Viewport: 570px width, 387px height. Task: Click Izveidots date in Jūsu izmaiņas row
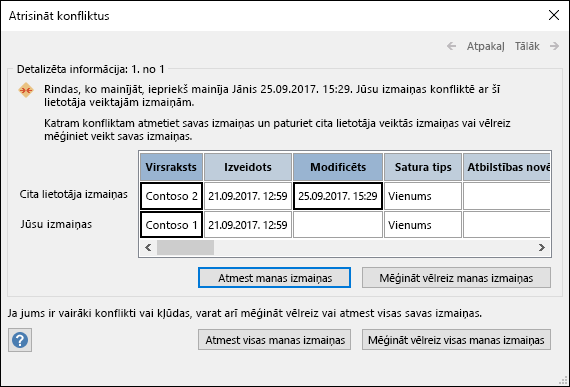click(x=248, y=225)
